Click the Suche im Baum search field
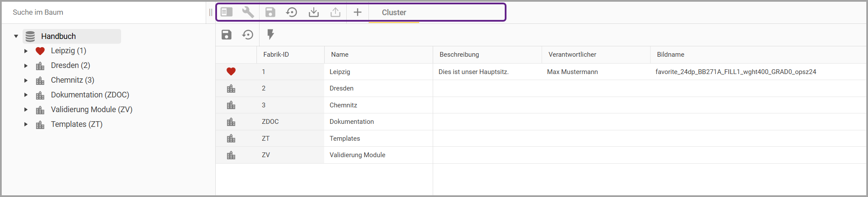 104,12
